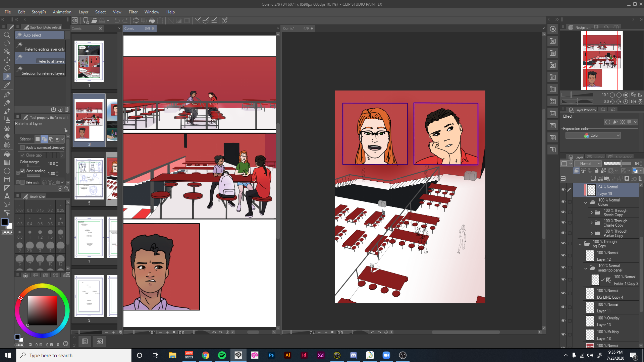Open the Story(P) menu
Image resolution: width=644 pixels, height=362 pixels.
39,12
